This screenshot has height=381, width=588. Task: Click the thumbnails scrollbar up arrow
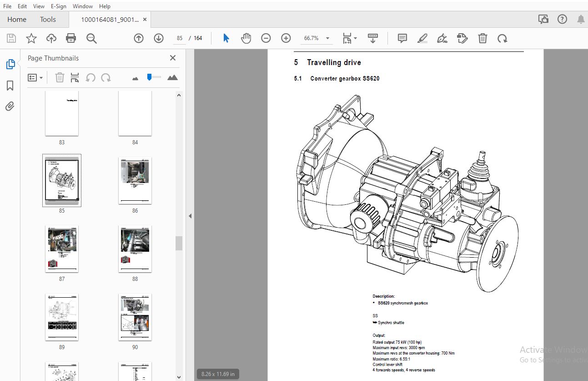[179, 95]
